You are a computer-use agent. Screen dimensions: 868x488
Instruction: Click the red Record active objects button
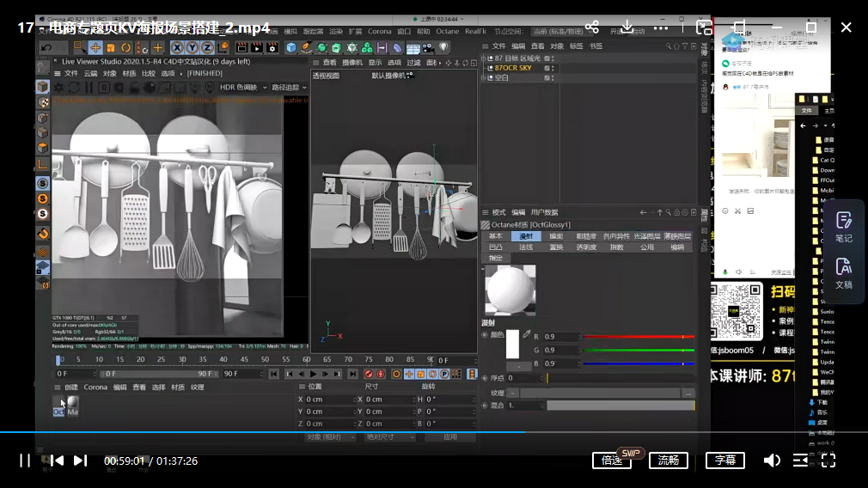(369, 375)
